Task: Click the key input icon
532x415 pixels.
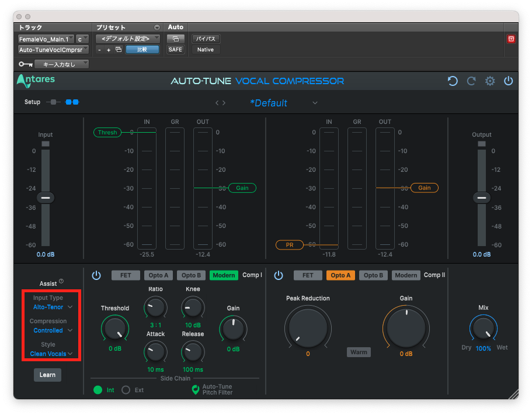Action: coord(26,64)
